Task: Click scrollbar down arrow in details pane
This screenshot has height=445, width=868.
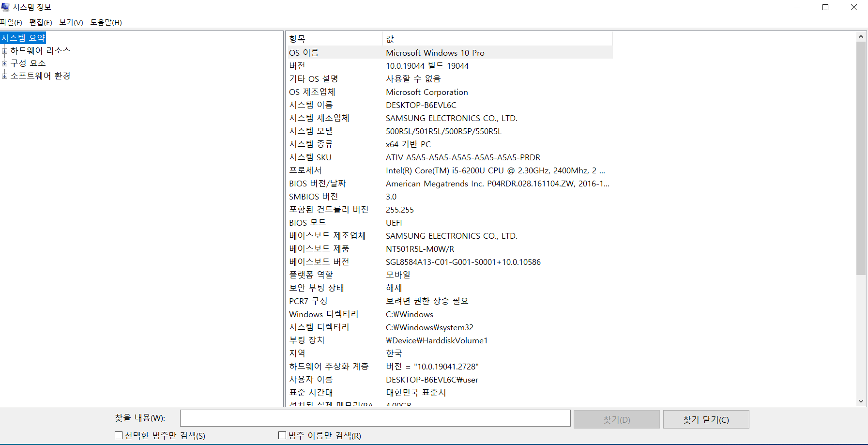Action: coord(861,401)
